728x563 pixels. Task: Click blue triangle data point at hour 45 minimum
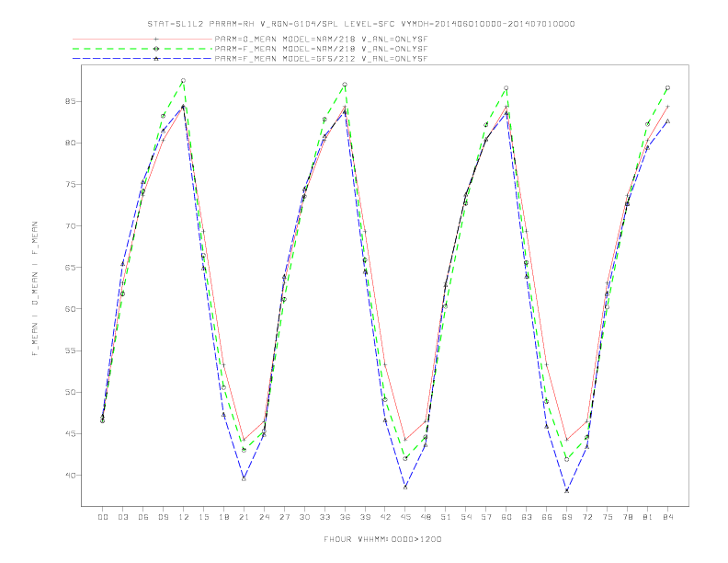tap(405, 487)
